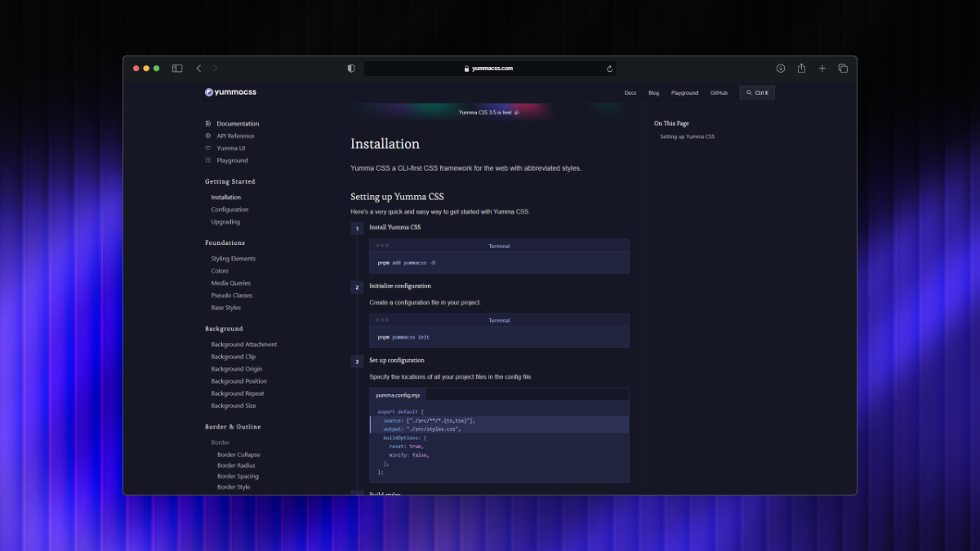The height and width of the screenshot is (551, 980).
Task: Click the Documentation sidebar icon
Action: coord(208,124)
